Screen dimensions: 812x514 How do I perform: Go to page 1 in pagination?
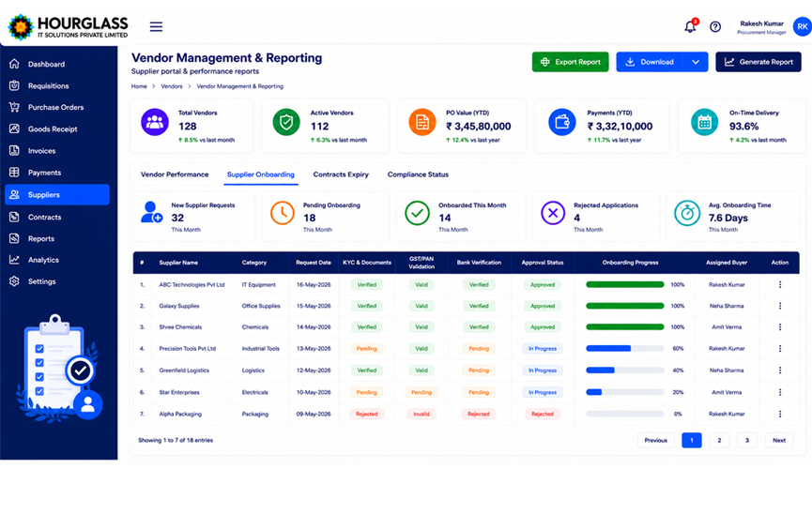point(691,440)
